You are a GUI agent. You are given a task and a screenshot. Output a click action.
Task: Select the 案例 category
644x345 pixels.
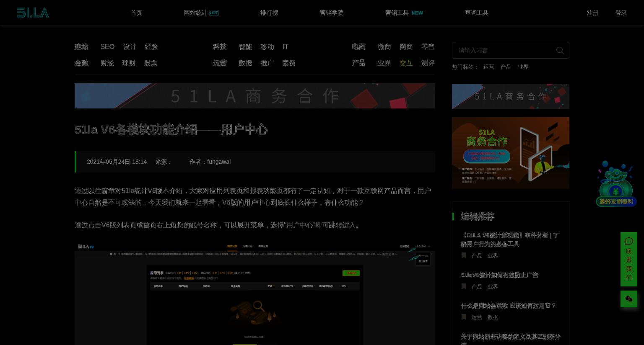point(289,63)
